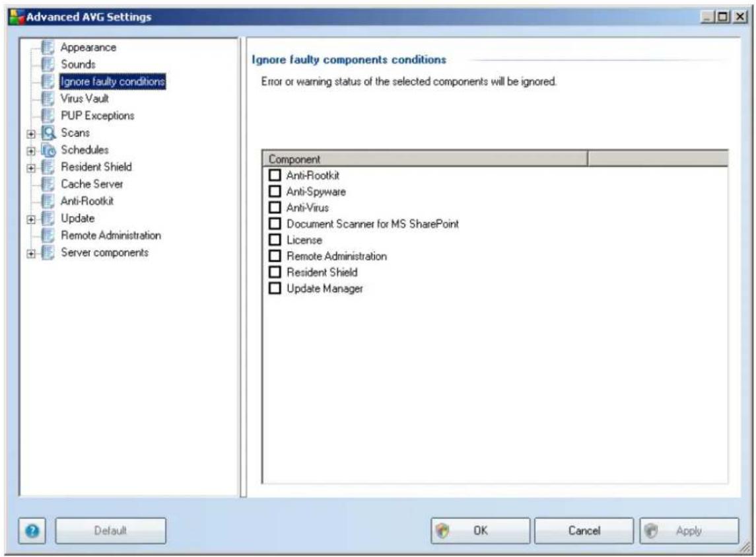
Task: Click the AVG logo in title bar
Action: [17, 17]
